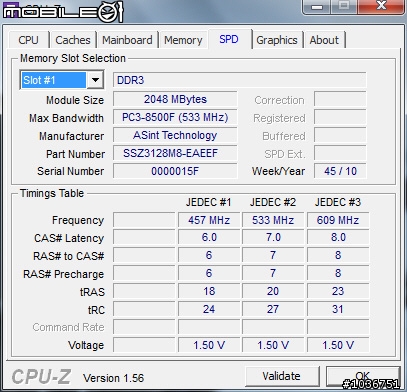Click the Command Rate label
The height and width of the screenshot is (392, 407).
[x=68, y=327]
